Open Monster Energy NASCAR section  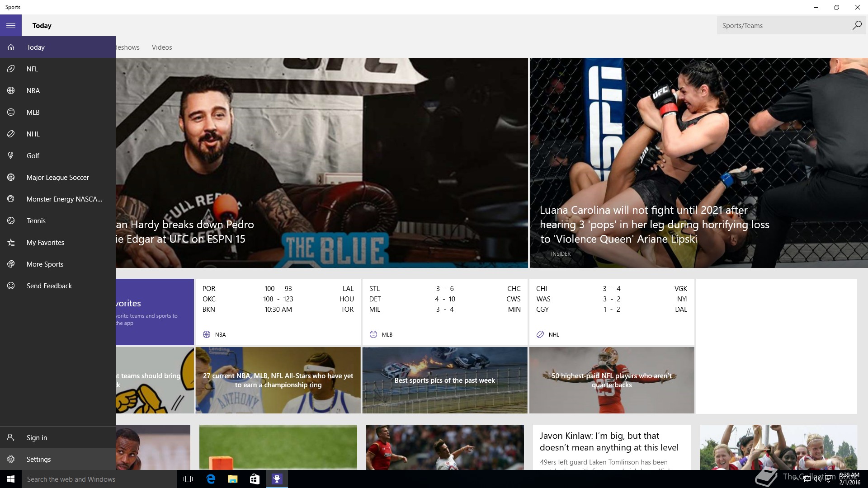[58, 199]
